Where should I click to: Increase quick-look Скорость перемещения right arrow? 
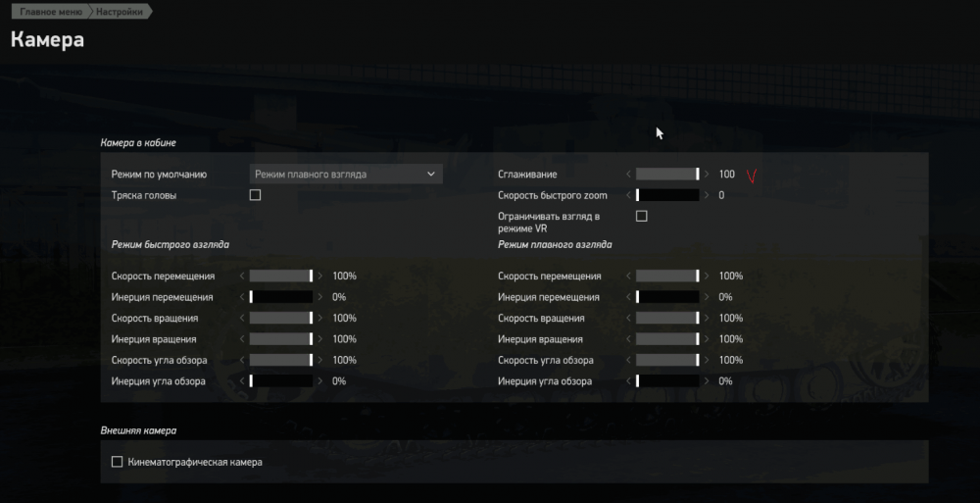[320, 276]
